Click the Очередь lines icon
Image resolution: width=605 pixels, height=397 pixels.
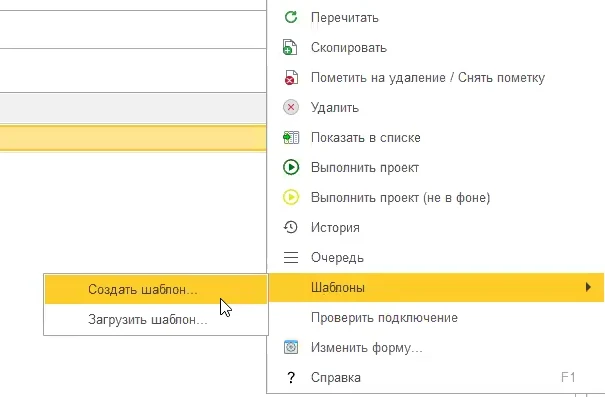pyautogui.click(x=291, y=257)
